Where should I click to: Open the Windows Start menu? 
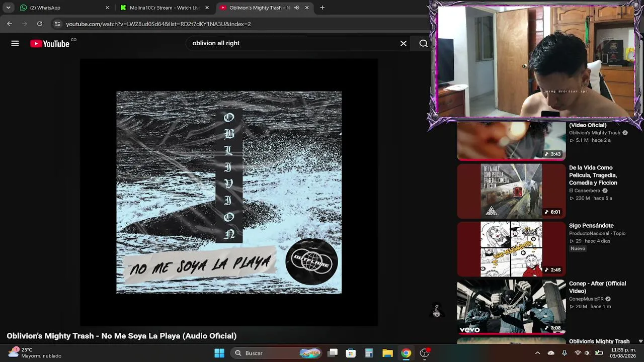pos(219,353)
